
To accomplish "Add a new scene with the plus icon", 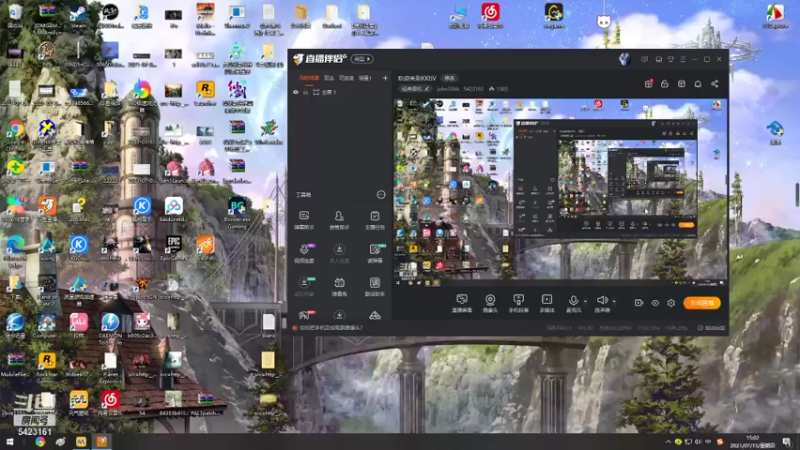I will pyautogui.click(x=385, y=78).
